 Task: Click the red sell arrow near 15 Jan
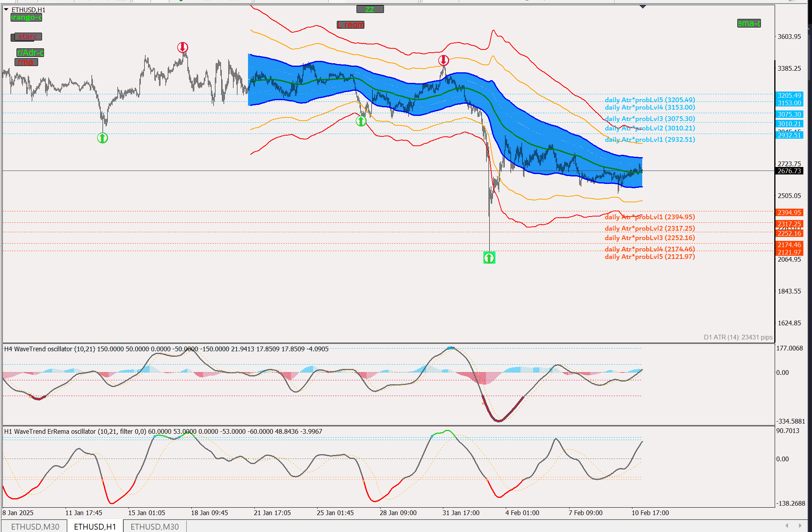click(x=182, y=48)
